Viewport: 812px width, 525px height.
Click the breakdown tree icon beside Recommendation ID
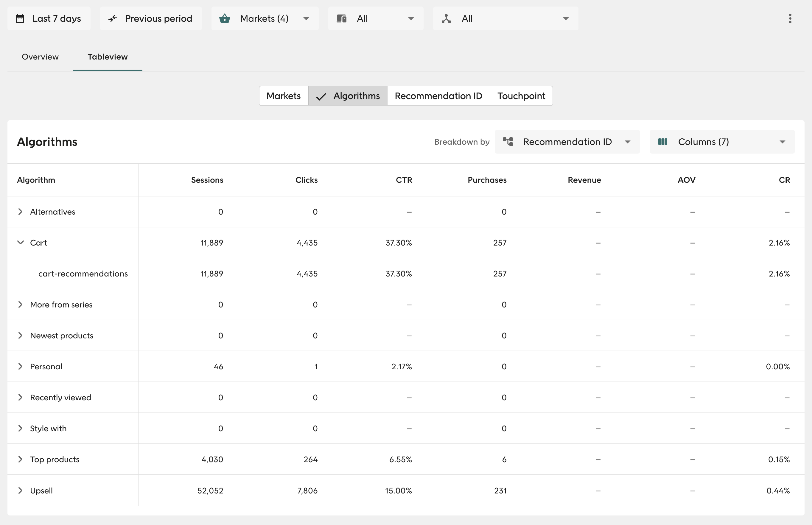pos(508,141)
